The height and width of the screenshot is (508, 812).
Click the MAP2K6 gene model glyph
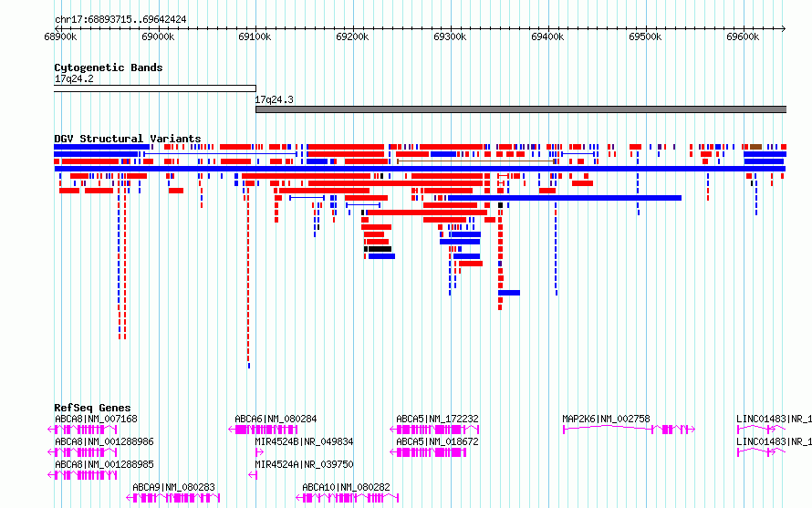pos(629,430)
